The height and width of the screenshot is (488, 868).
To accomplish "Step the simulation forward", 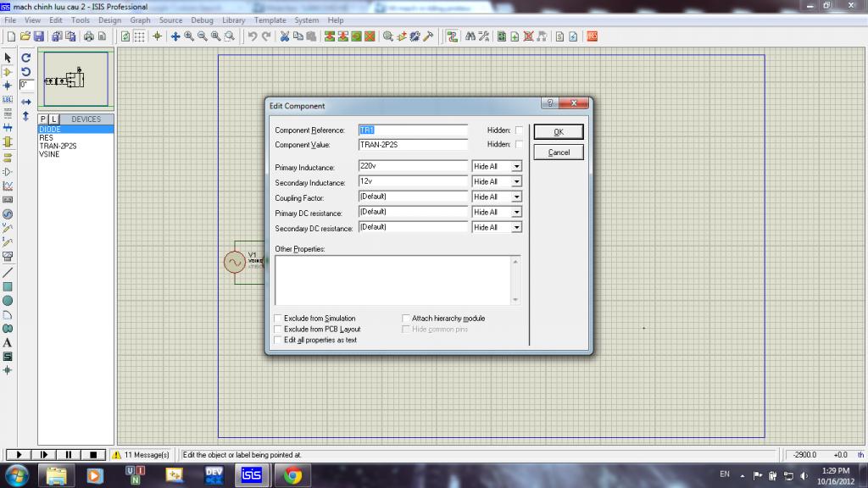I will point(44,455).
